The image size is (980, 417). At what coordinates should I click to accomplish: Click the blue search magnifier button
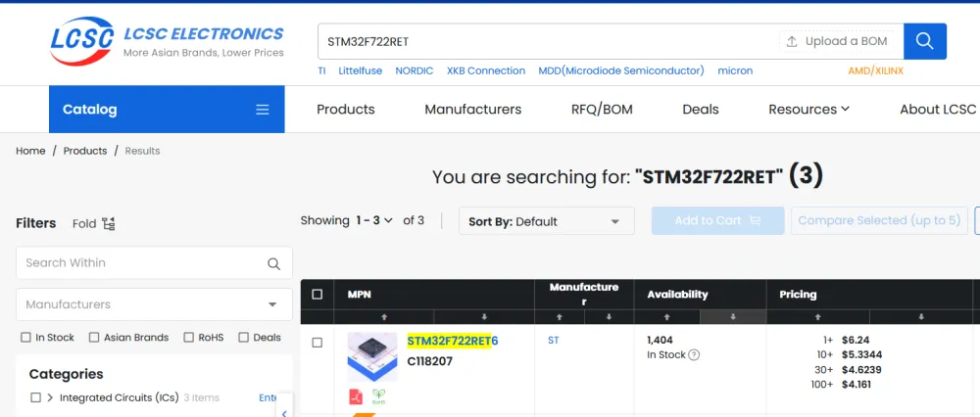[924, 41]
